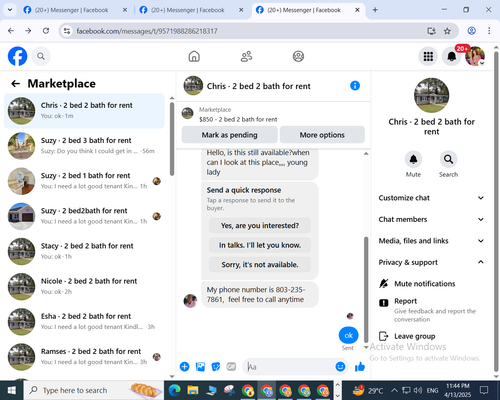Viewport: 500px width, 400px height.
Task: Attach a photo using the image icon
Action: click(x=200, y=367)
